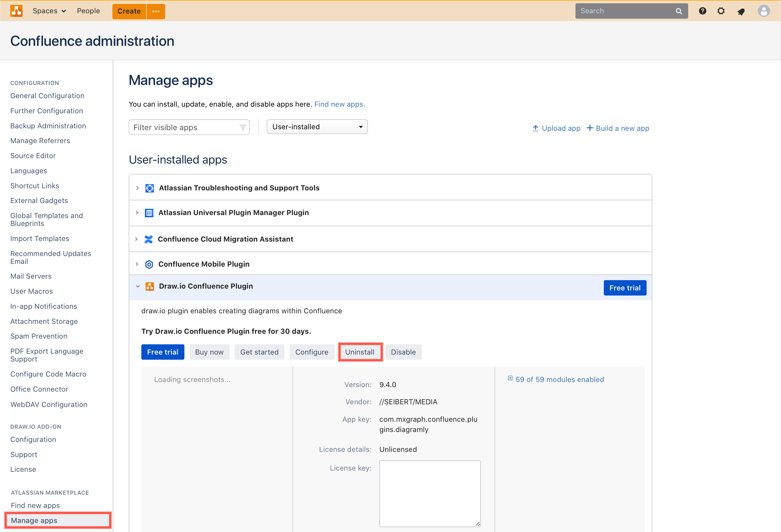Go to Mail Servers settings
The image size is (781, 532).
(31, 276)
